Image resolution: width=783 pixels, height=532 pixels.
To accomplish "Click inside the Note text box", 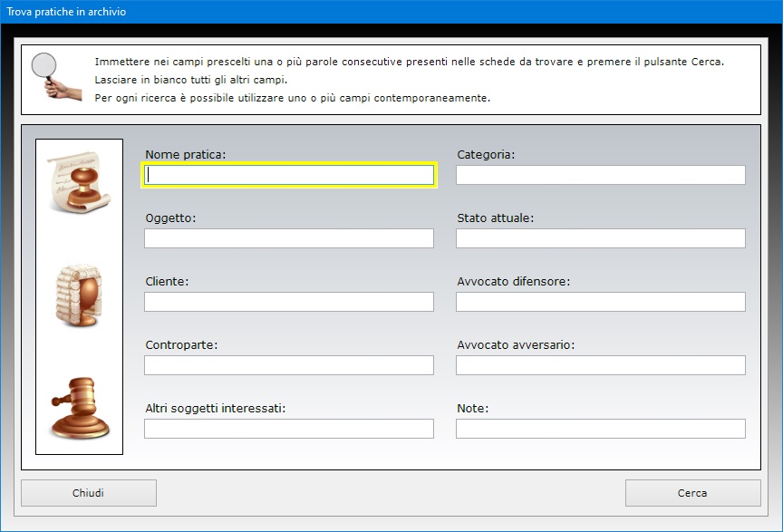I will click(600, 429).
